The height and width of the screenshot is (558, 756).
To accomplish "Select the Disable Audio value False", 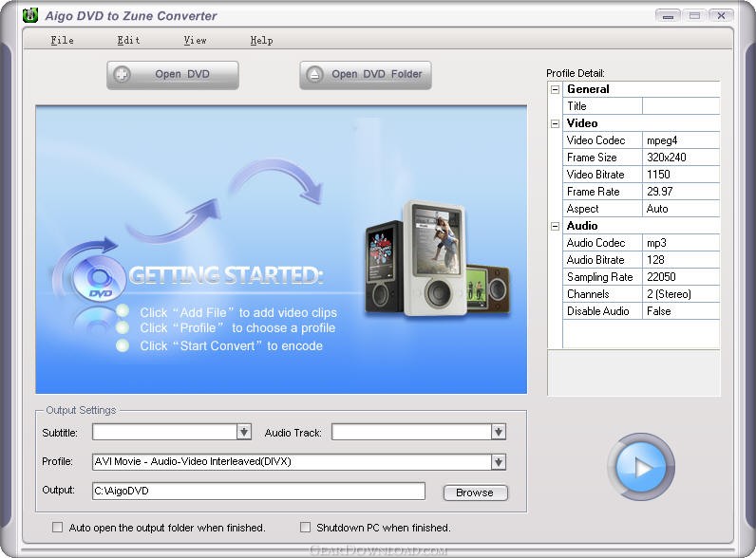I will (x=681, y=311).
